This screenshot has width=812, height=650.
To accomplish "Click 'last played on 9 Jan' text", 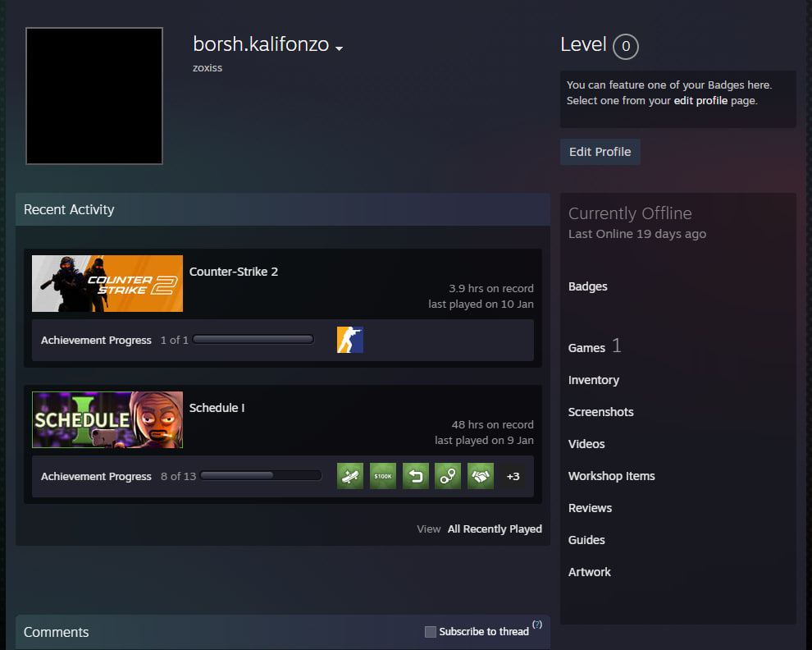I will [x=484, y=441].
